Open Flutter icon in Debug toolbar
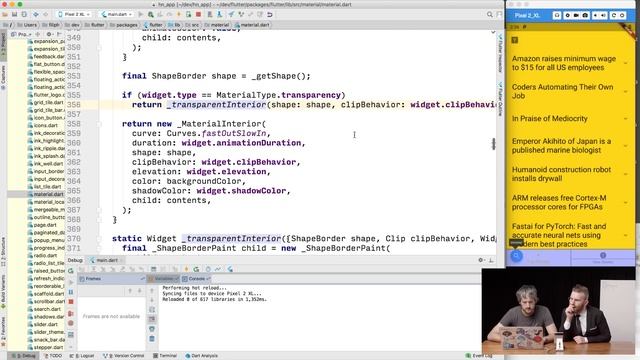 230,269
